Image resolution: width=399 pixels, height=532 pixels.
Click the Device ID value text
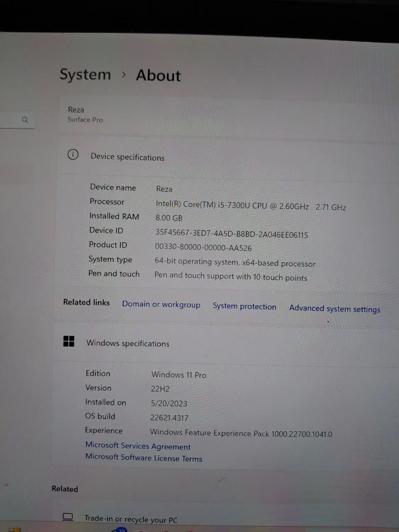[232, 234]
